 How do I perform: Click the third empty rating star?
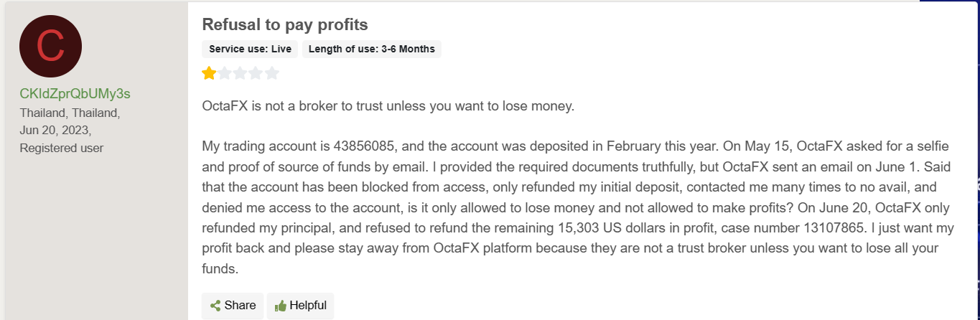(x=241, y=73)
